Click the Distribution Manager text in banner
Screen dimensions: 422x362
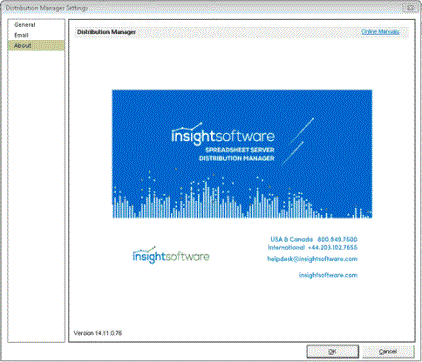[x=237, y=158]
